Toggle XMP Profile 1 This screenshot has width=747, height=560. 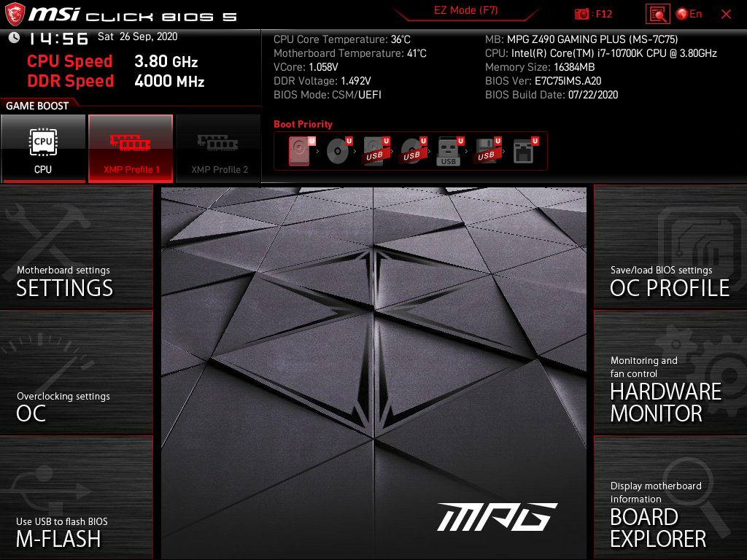[131, 149]
